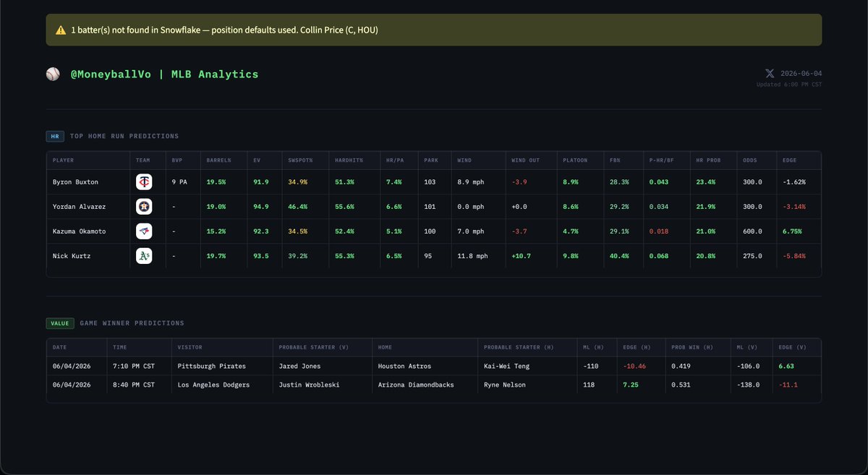Select player name Kazuma Okamoto

[x=79, y=231]
